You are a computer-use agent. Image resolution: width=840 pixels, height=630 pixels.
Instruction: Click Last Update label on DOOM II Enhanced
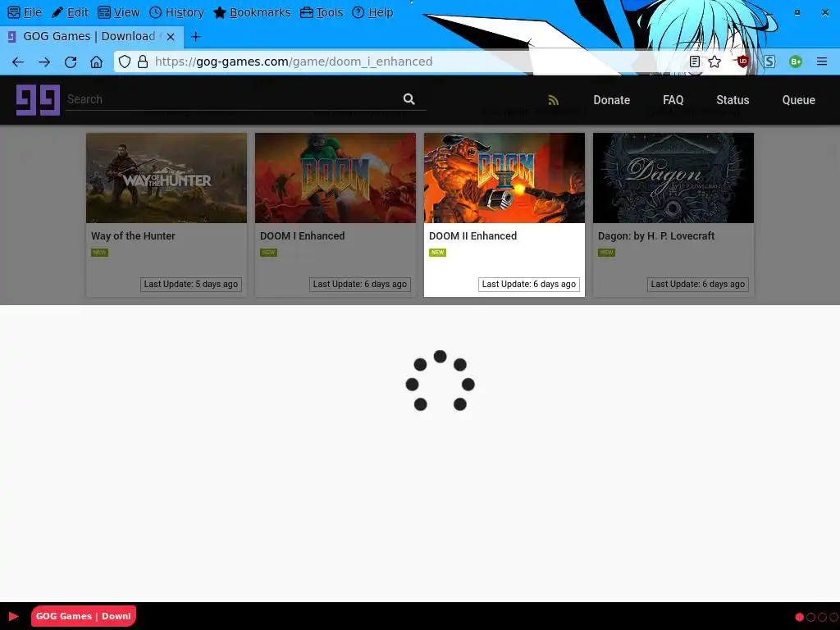(x=529, y=285)
